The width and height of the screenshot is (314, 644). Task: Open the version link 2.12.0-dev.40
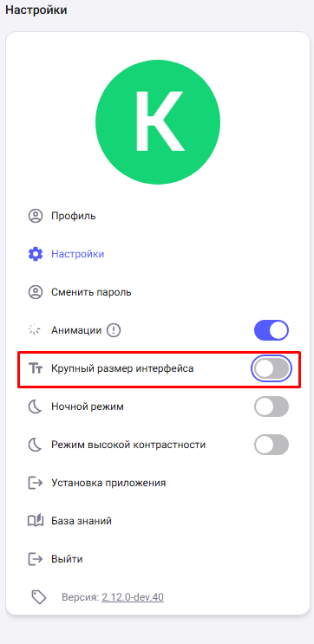[133, 597]
